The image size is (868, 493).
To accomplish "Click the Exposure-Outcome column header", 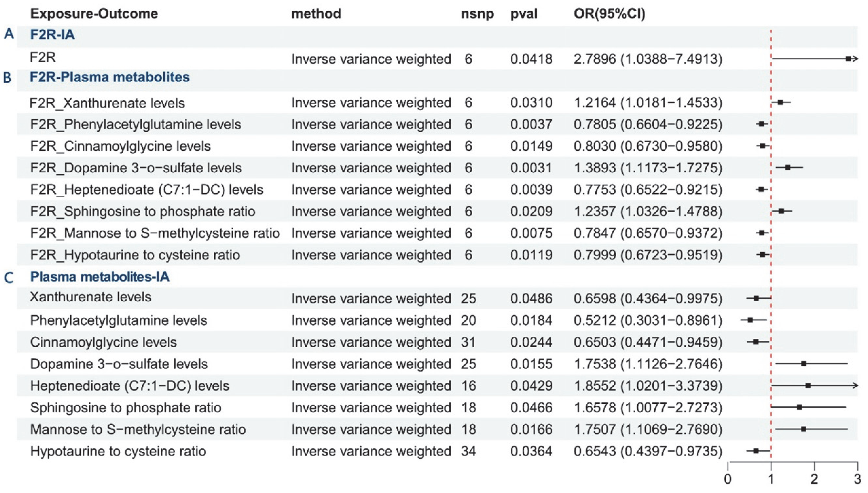I will (94, 14).
